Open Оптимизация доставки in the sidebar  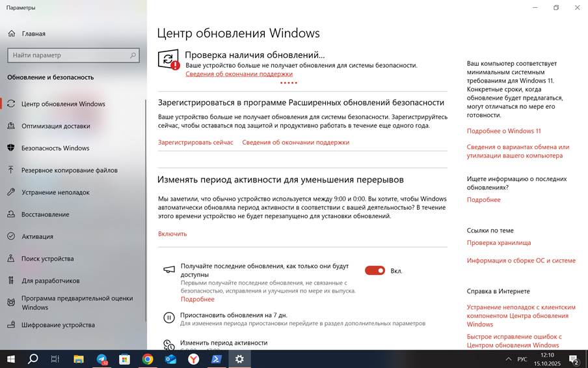tap(55, 126)
